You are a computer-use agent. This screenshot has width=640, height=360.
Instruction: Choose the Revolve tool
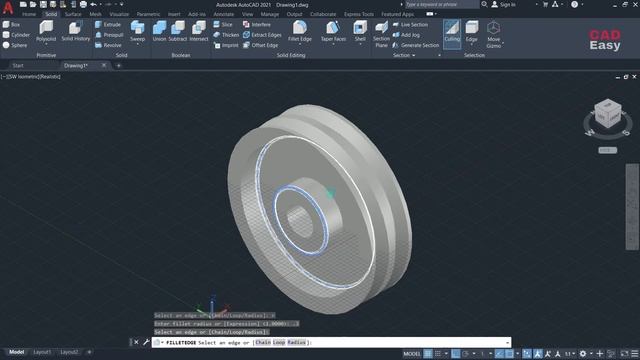[108, 45]
